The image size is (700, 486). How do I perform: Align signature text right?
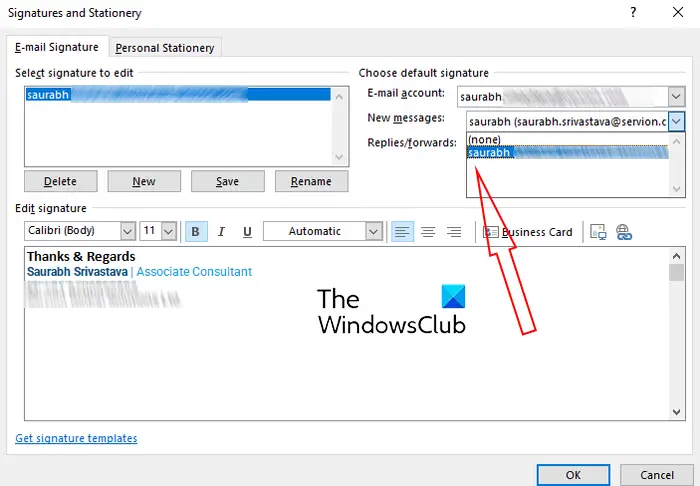coord(454,232)
